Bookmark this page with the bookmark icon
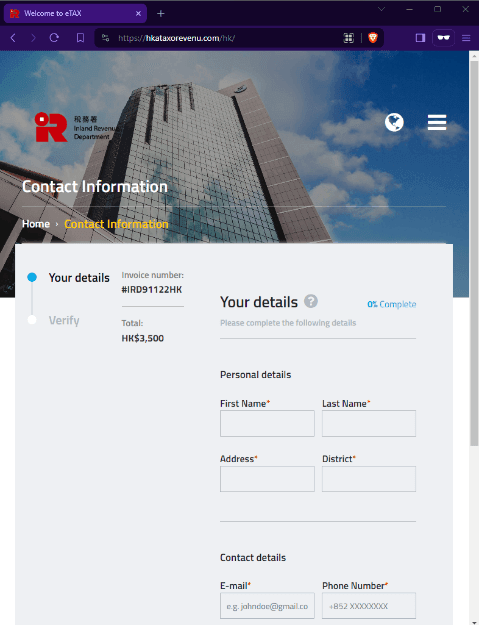This screenshot has height=625, width=479. click(80, 38)
